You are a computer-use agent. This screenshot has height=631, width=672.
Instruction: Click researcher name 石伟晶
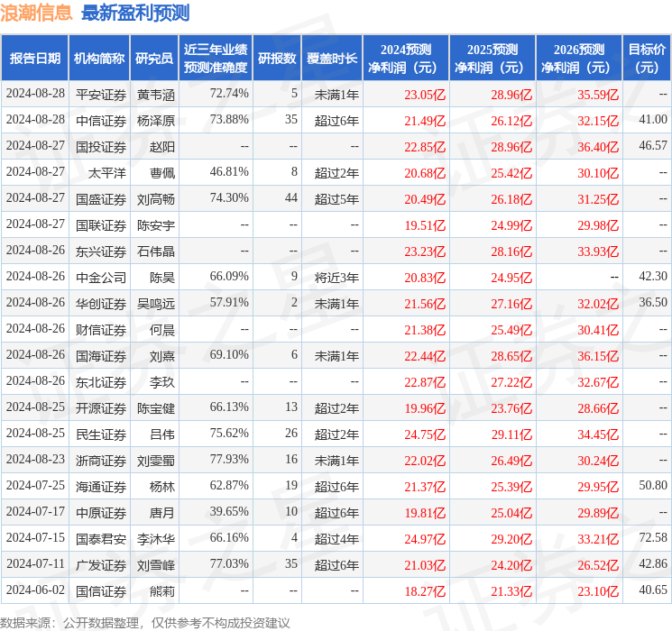pos(156,251)
